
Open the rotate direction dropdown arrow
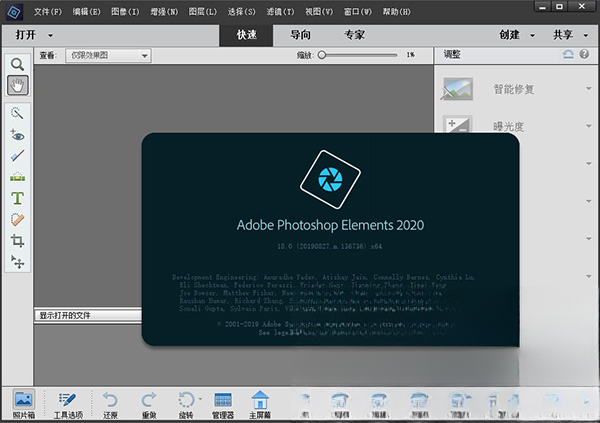(200, 399)
